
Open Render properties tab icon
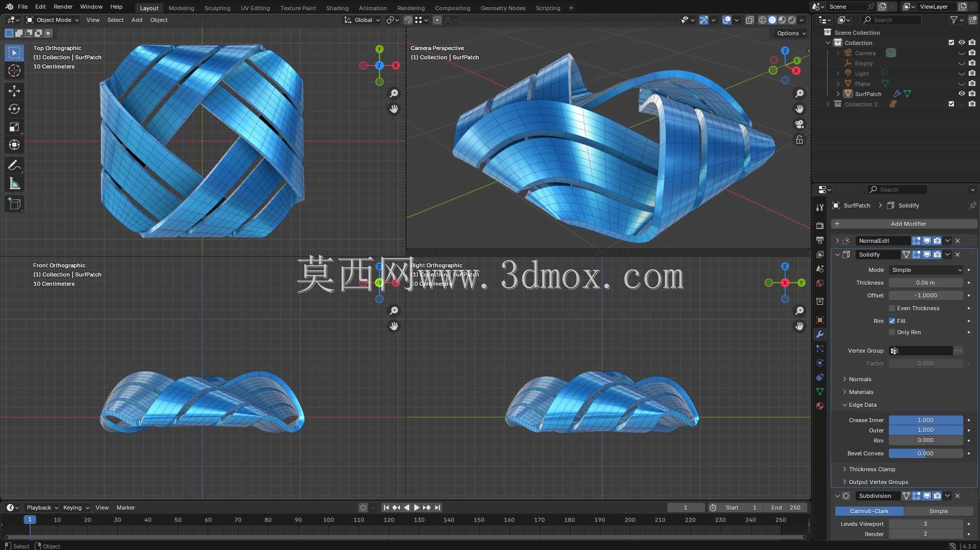pyautogui.click(x=820, y=225)
